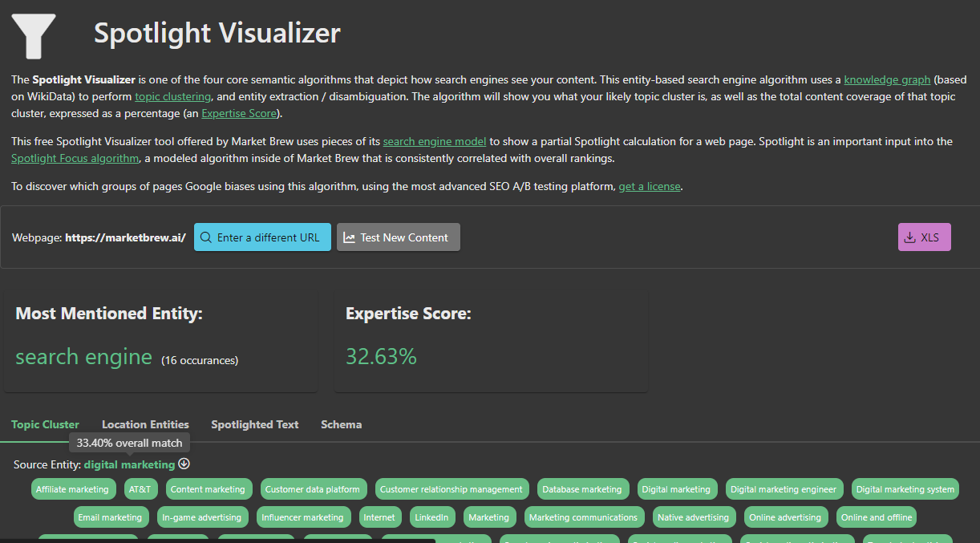
Task: Open the Spotlight Focus algorithm link
Action: [75, 158]
